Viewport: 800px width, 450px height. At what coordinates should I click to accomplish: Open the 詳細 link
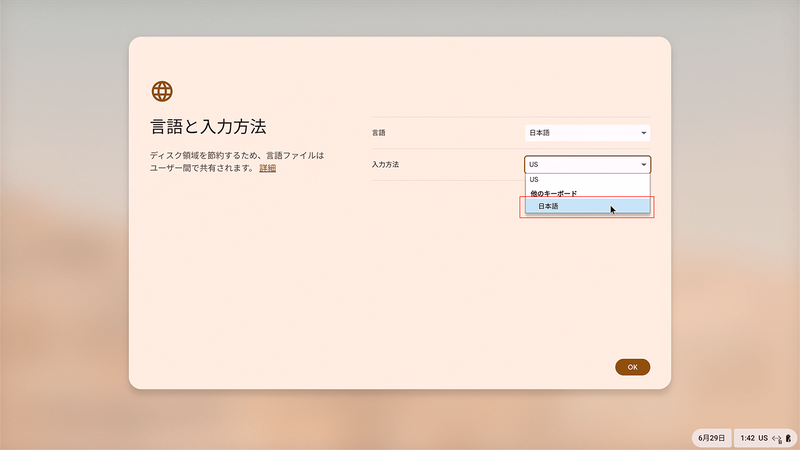267,168
